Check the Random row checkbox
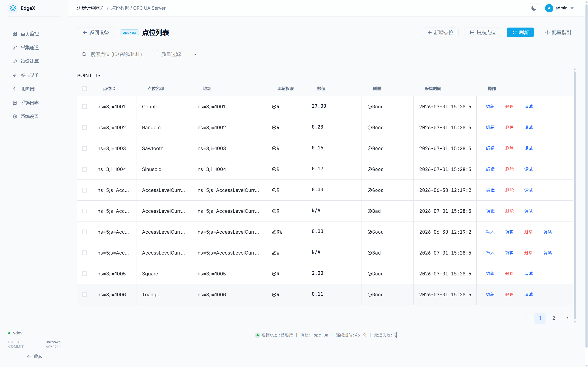Screen dimensions: 588x367 pos(85,128)
